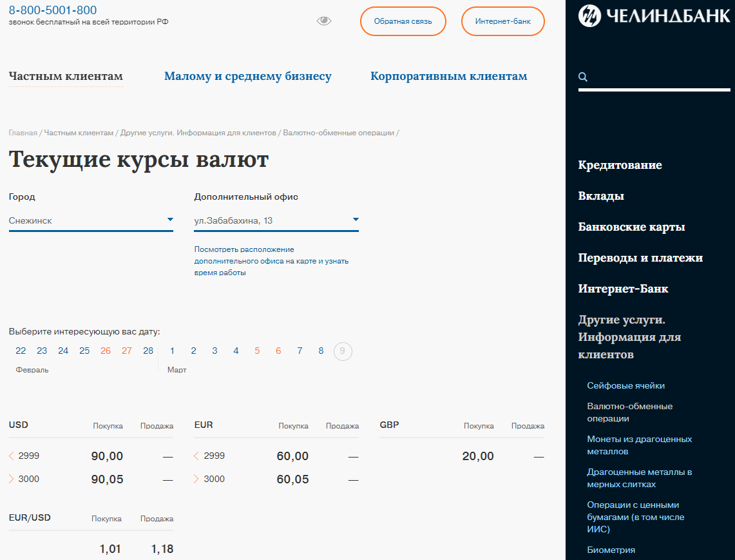Viewport: 735px width, 560px height.
Task: Select March 5 date
Action: pyautogui.click(x=257, y=351)
